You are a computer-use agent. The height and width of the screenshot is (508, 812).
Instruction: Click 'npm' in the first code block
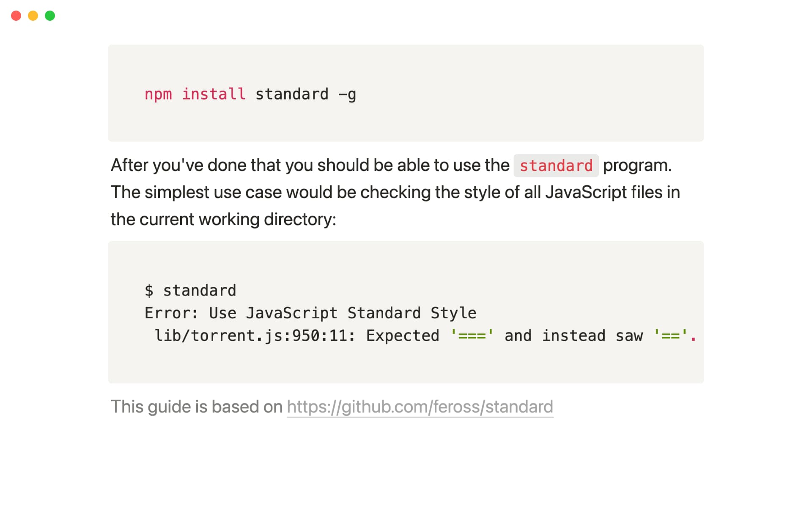[158, 94]
